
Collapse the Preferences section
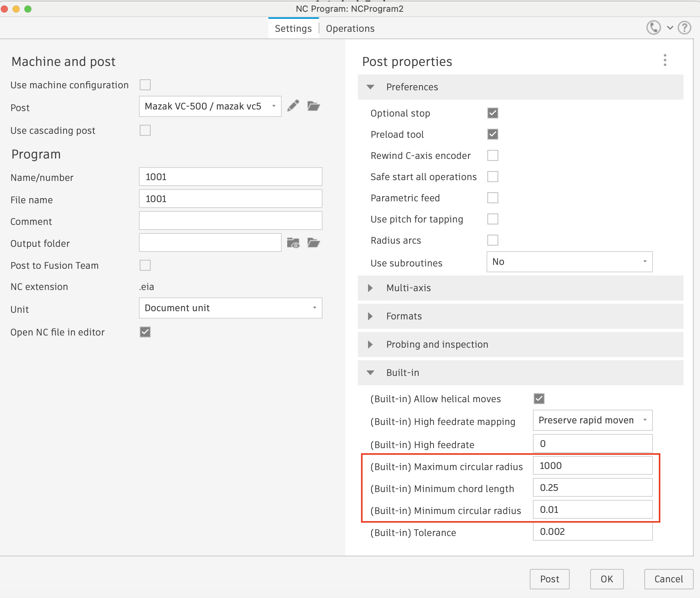coord(370,87)
